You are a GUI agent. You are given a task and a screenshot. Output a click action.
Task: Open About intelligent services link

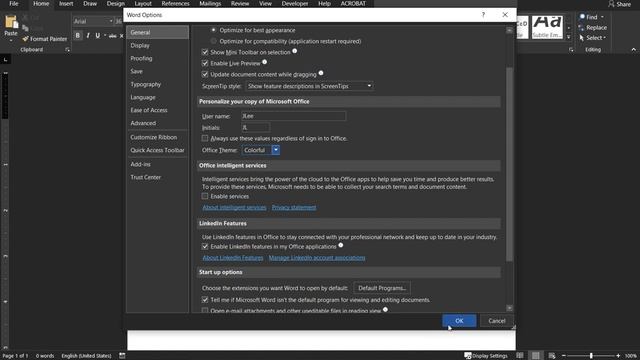[234, 207]
